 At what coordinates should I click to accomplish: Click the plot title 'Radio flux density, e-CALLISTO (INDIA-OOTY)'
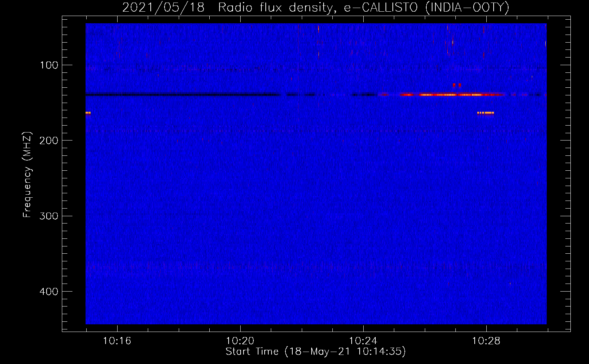pos(363,7)
